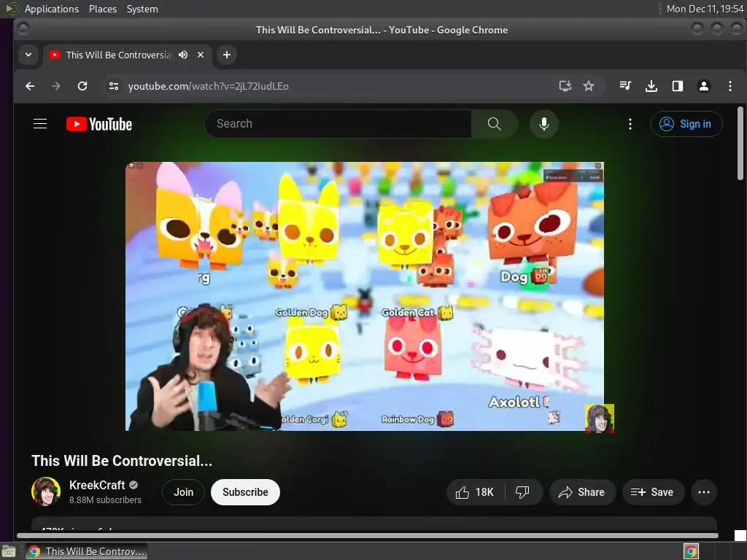Screen dimensions: 747x560
Task: Go to the YouTube home logo
Action: 99,124
